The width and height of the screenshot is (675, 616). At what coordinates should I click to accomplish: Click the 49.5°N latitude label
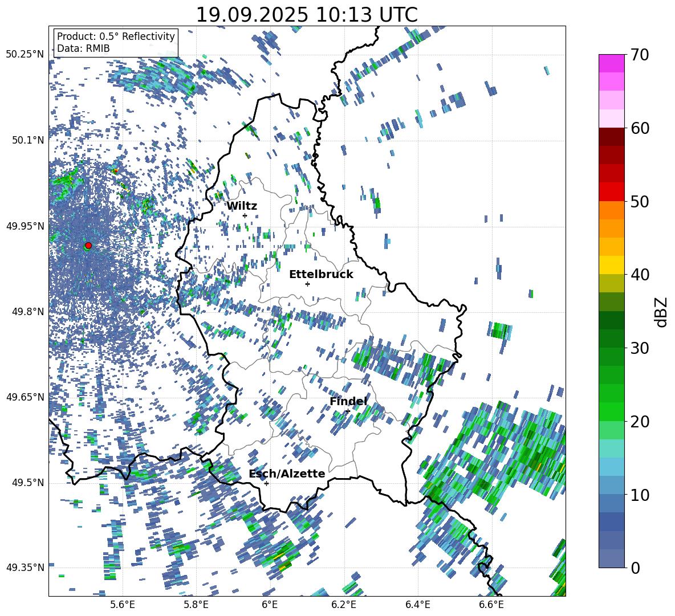pyautogui.click(x=28, y=483)
